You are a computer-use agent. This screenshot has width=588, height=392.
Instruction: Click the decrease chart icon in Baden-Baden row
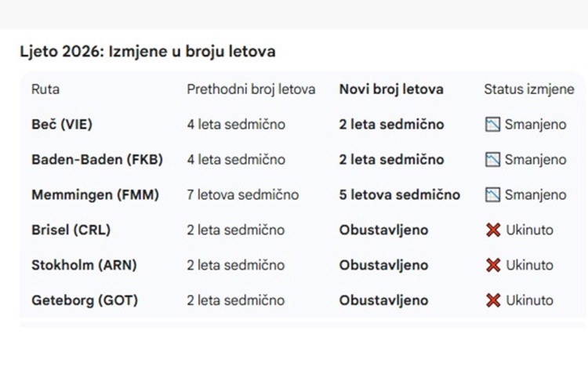pyautogui.click(x=492, y=160)
